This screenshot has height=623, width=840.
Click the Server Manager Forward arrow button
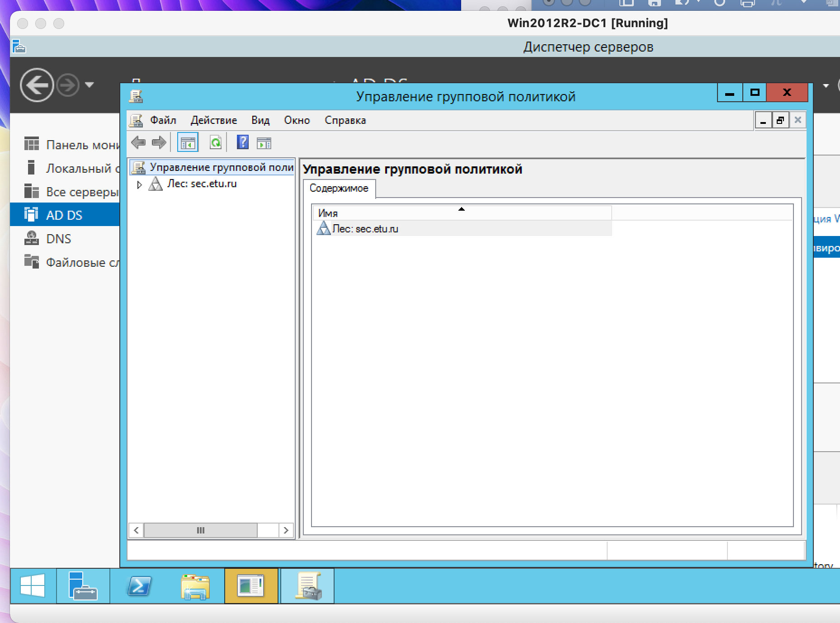click(x=68, y=85)
